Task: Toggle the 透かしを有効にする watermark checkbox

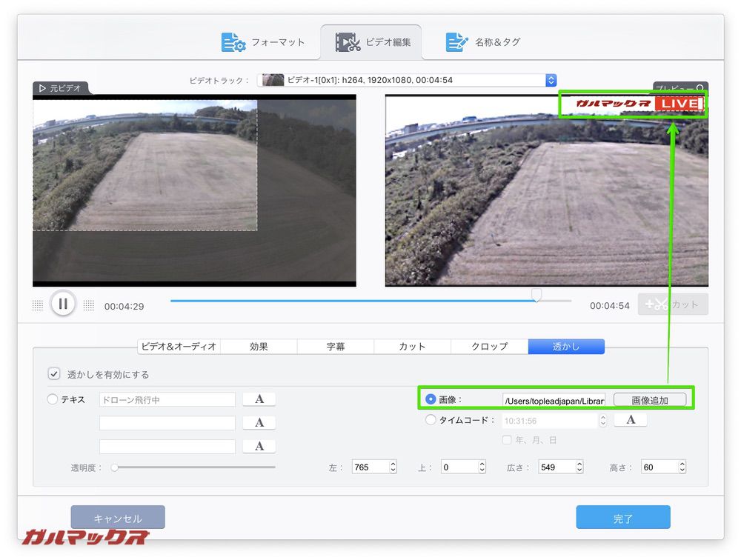Action: point(53,373)
